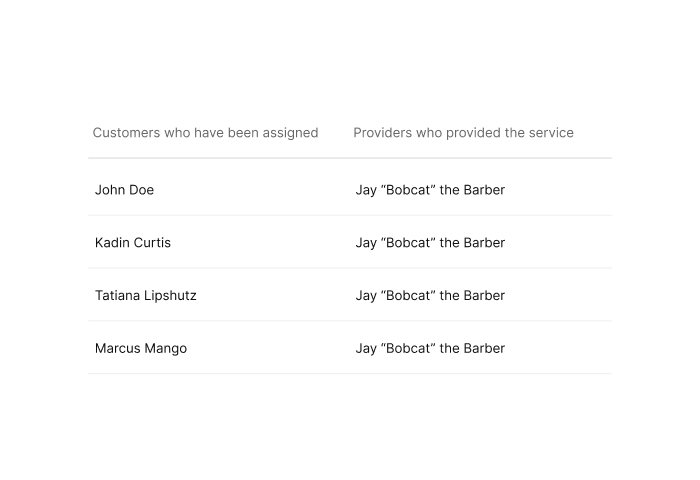This screenshot has width=700, height=480.
Task: Select the John Doe customer name
Action: [125, 190]
